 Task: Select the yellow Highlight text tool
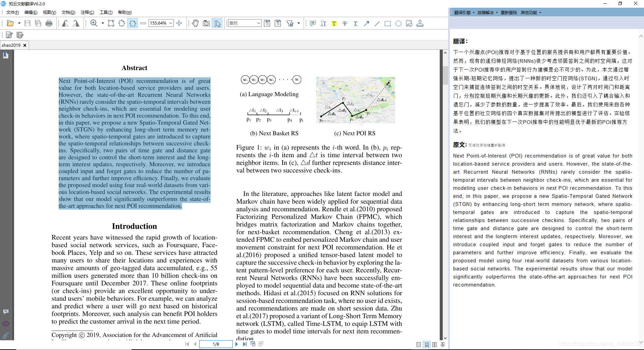point(334,23)
